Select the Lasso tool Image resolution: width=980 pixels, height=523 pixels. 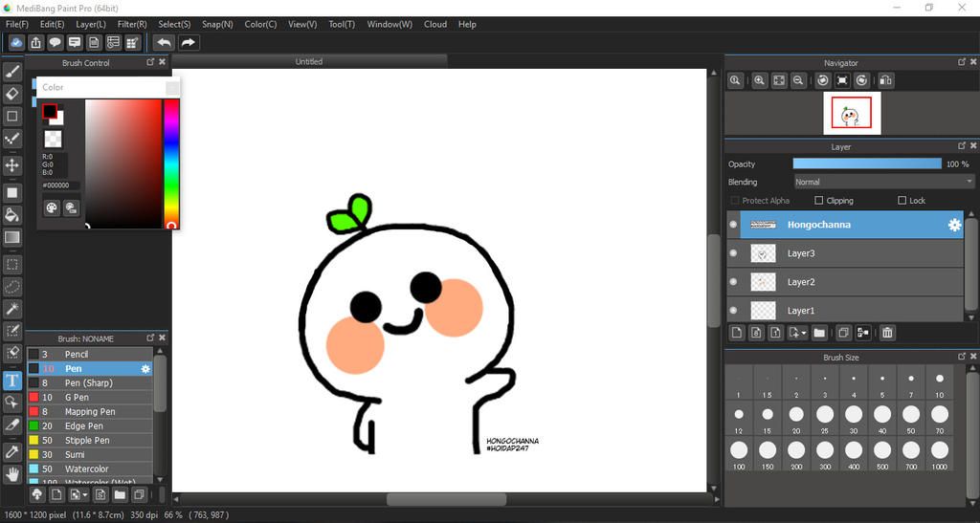tap(11, 287)
